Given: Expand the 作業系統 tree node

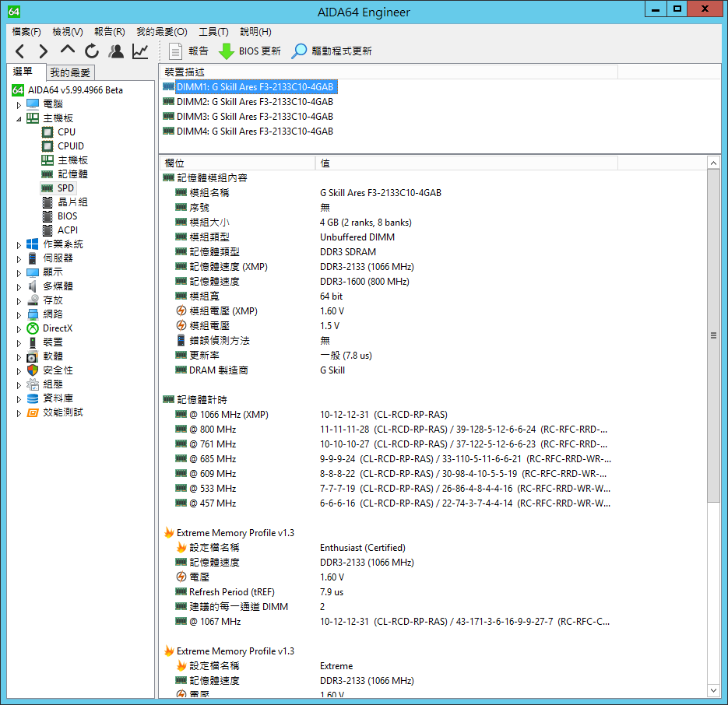Looking at the screenshot, I should click(x=19, y=245).
